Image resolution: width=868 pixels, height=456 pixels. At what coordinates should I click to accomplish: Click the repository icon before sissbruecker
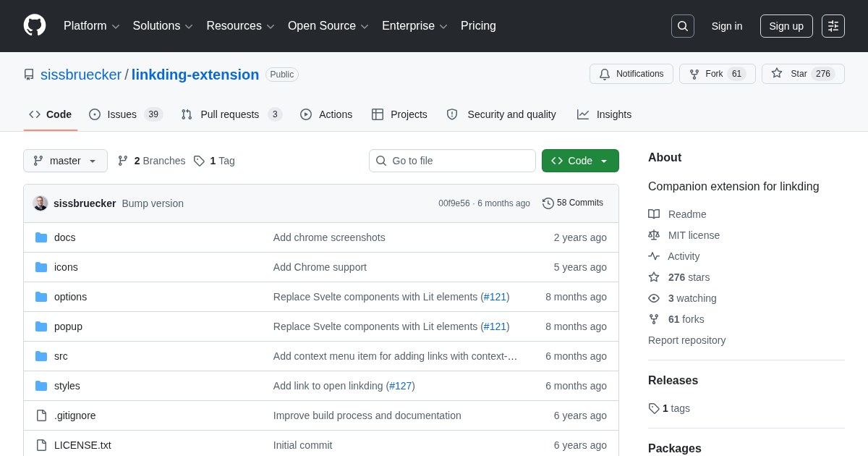click(x=29, y=75)
